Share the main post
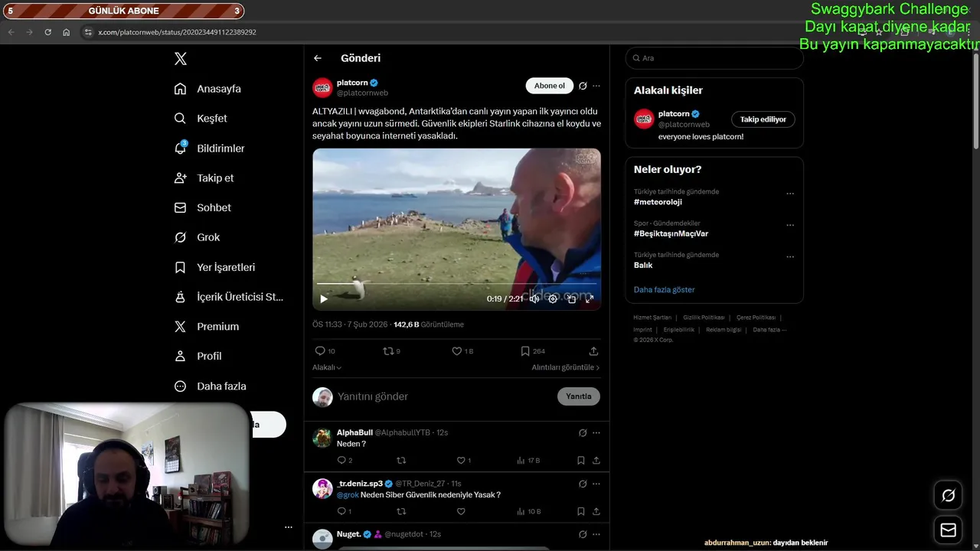The width and height of the screenshot is (980, 551). click(x=593, y=351)
